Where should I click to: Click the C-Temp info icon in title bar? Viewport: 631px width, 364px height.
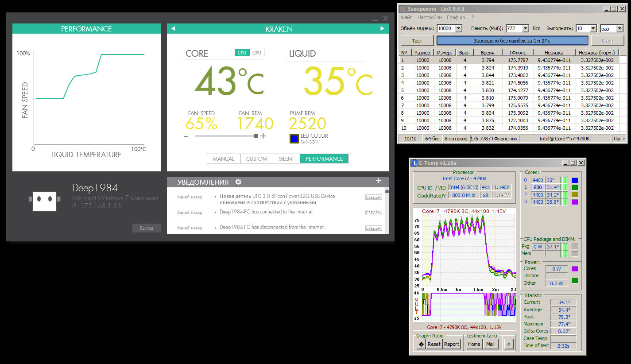click(x=414, y=163)
